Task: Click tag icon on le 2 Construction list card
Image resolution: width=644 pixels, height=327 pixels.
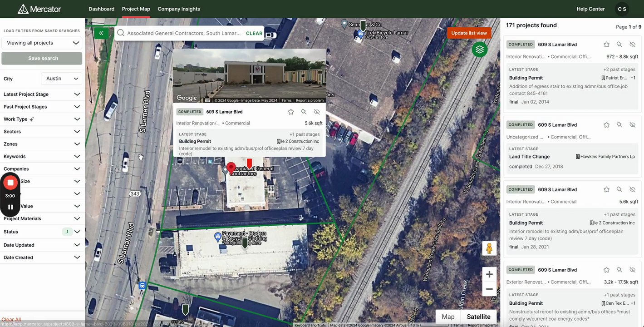Action: coord(619,189)
